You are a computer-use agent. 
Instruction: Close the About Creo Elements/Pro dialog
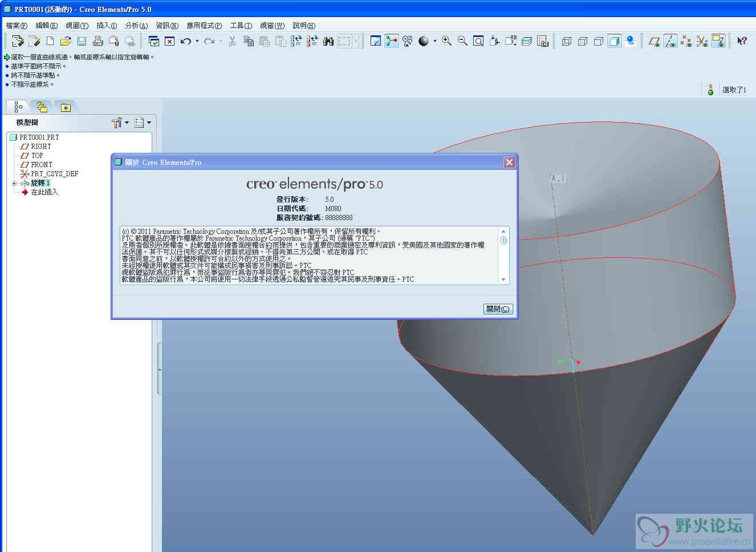point(509,162)
